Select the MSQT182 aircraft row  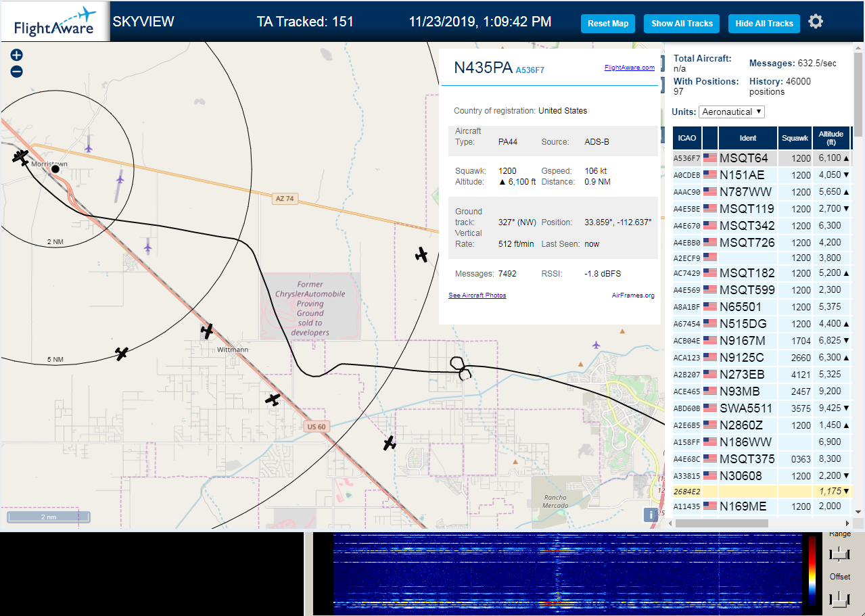(762, 273)
